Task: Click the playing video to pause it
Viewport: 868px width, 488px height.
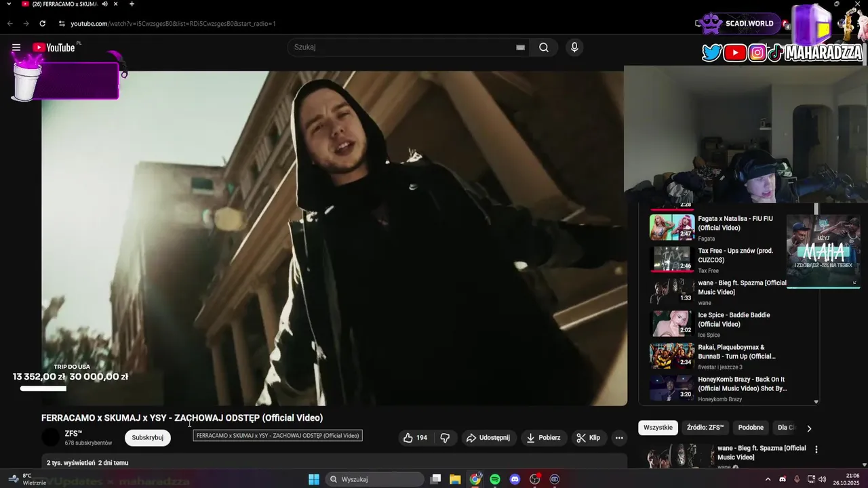Action: tap(334, 237)
